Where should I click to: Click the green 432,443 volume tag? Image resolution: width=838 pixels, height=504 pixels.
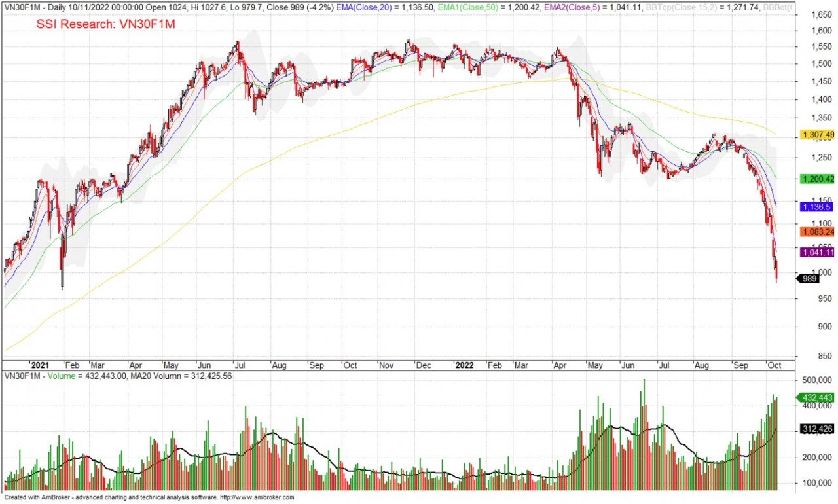pos(815,397)
